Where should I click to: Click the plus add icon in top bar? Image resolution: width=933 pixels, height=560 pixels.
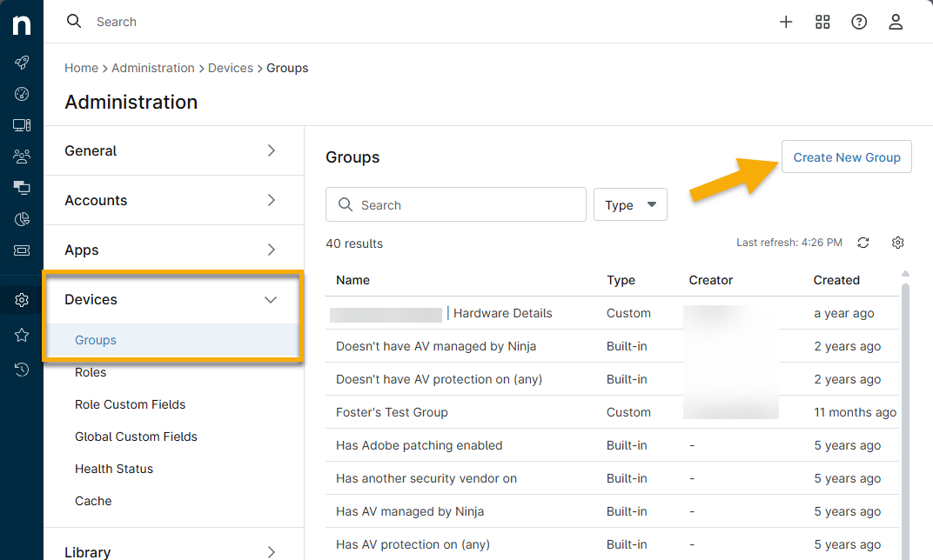pyautogui.click(x=786, y=23)
